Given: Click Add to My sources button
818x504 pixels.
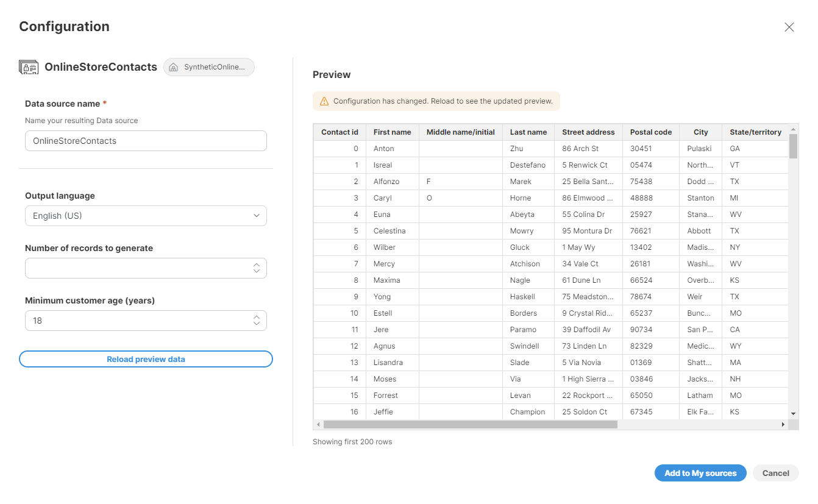Looking at the screenshot, I should click(700, 473).
